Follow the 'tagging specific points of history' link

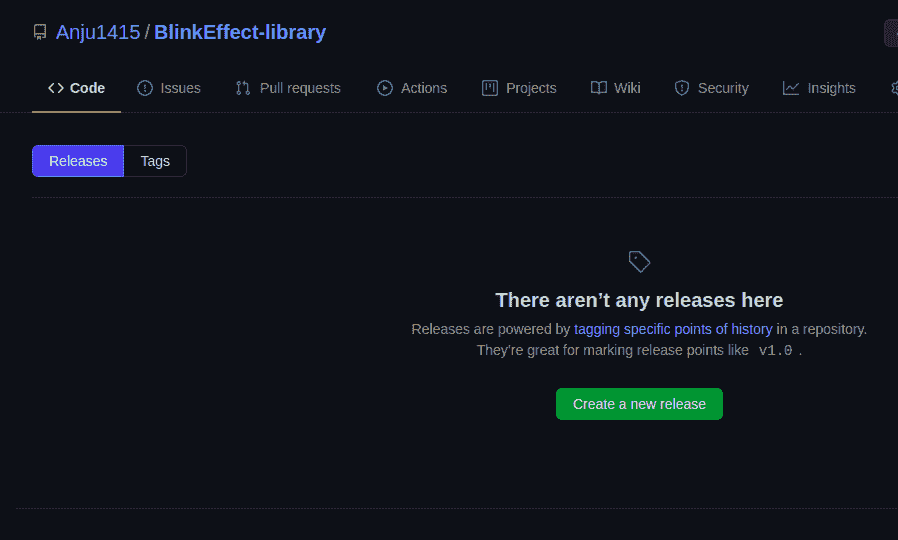[x=673, y=328]
